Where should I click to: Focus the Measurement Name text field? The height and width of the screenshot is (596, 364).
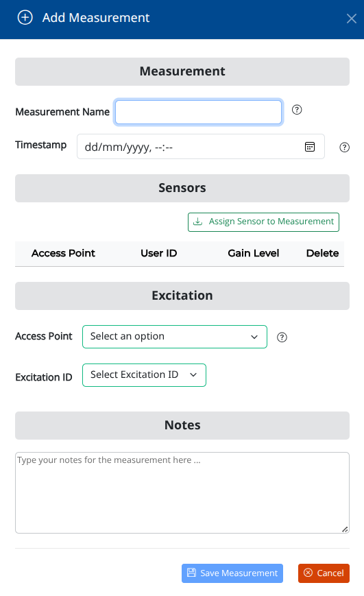coord(198,112)
